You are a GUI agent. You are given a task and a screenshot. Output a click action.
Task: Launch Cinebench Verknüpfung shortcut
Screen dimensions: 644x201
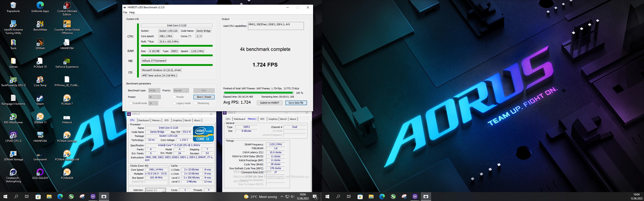click(13, 176)
